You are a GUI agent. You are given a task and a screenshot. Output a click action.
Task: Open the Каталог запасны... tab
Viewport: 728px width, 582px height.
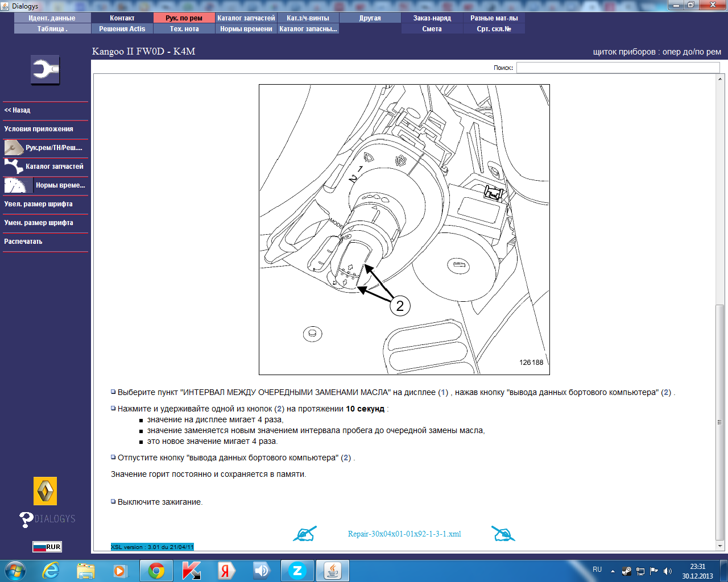(x=308, y=29)
